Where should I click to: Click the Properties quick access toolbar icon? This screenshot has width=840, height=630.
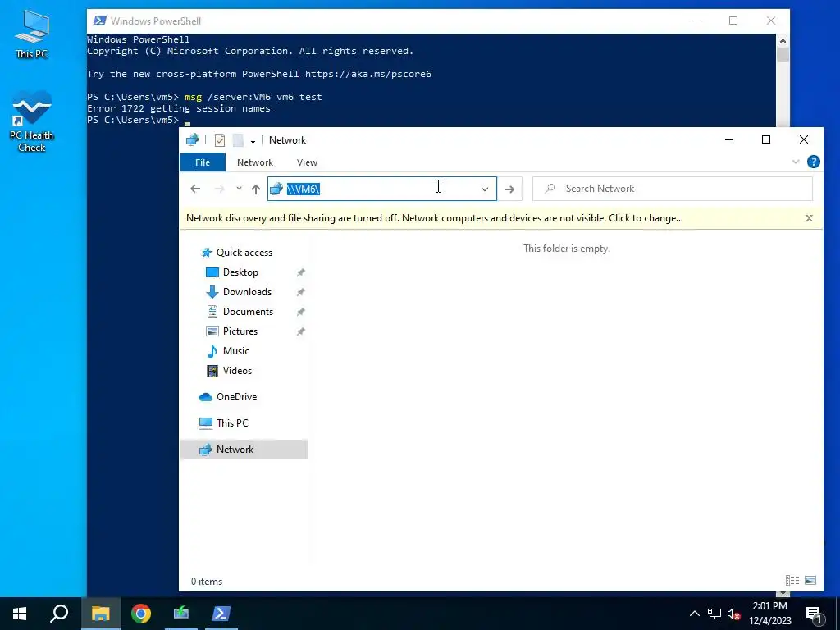pos(220,140)
